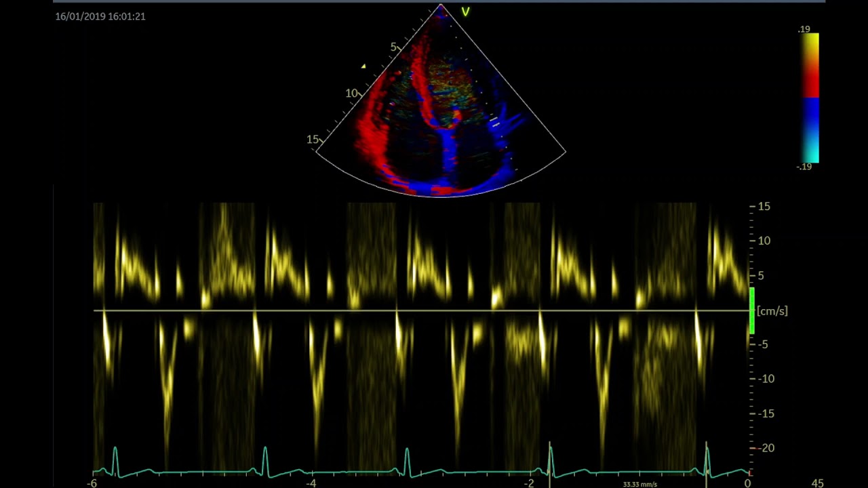Click the [cm/s] unit label
Screen dimensions: 868x488
pyautogui.click(x=772, y=311)
